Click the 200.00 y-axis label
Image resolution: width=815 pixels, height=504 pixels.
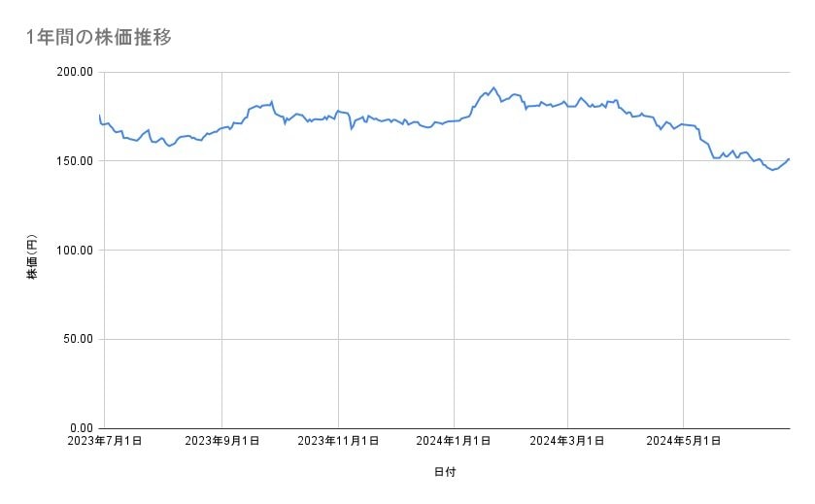pos(75,72)
